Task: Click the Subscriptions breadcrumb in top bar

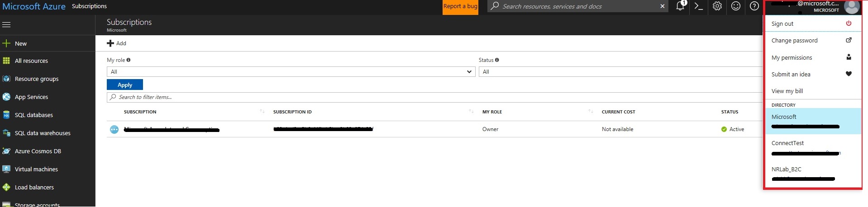Action: click(89, 6)
